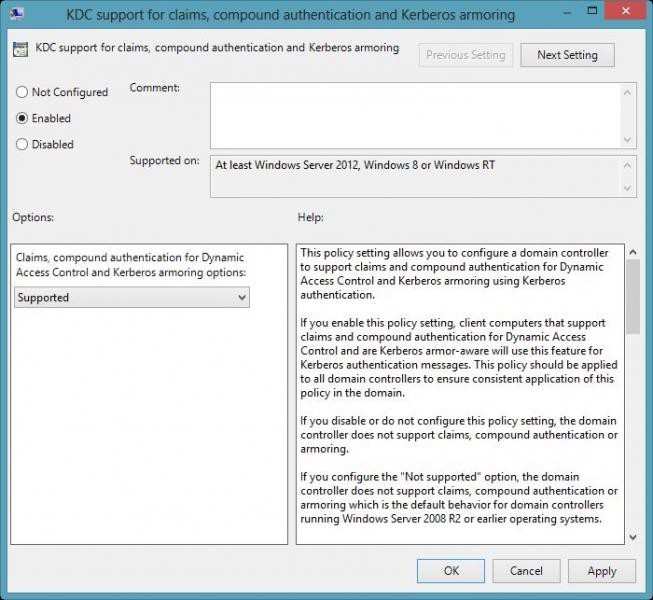653x600 pixels.
Task: Click the Help pane scrollbar thumb
Action: (633, 296)
